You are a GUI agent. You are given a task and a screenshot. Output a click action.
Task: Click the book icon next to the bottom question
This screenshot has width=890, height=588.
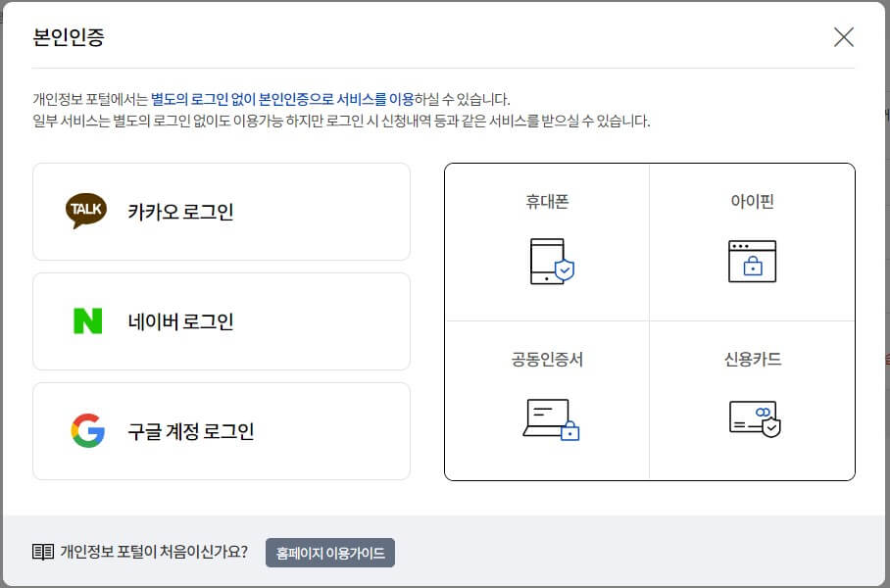tap(41, 552)
